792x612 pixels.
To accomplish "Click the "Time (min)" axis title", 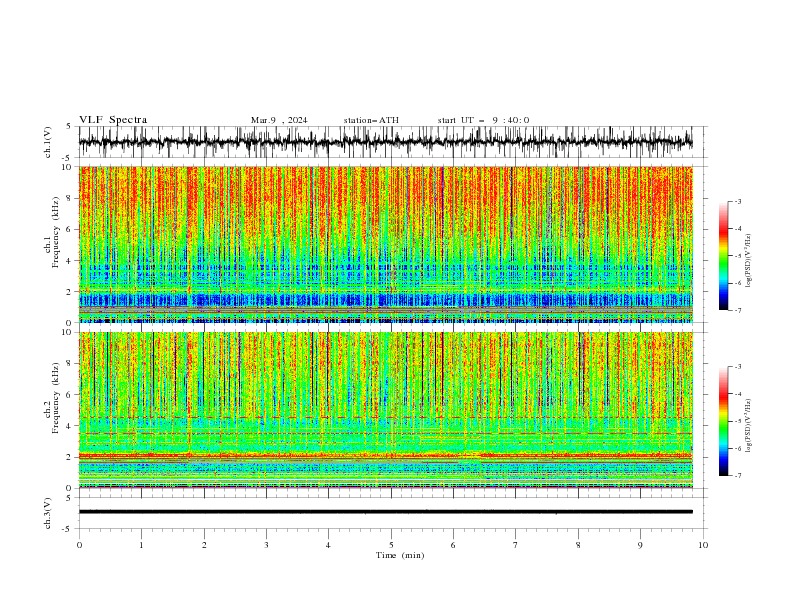I will [400, 555].
